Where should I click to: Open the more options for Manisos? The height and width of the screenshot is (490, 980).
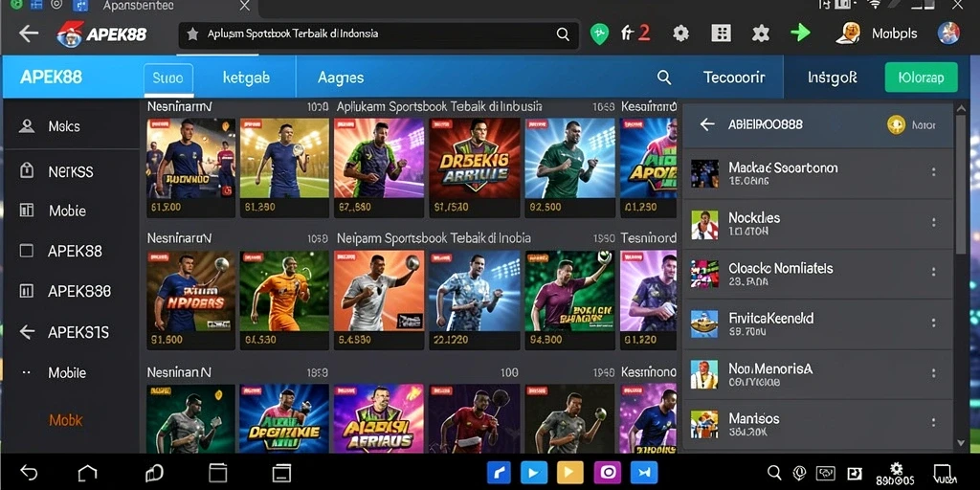pos(933,423)
